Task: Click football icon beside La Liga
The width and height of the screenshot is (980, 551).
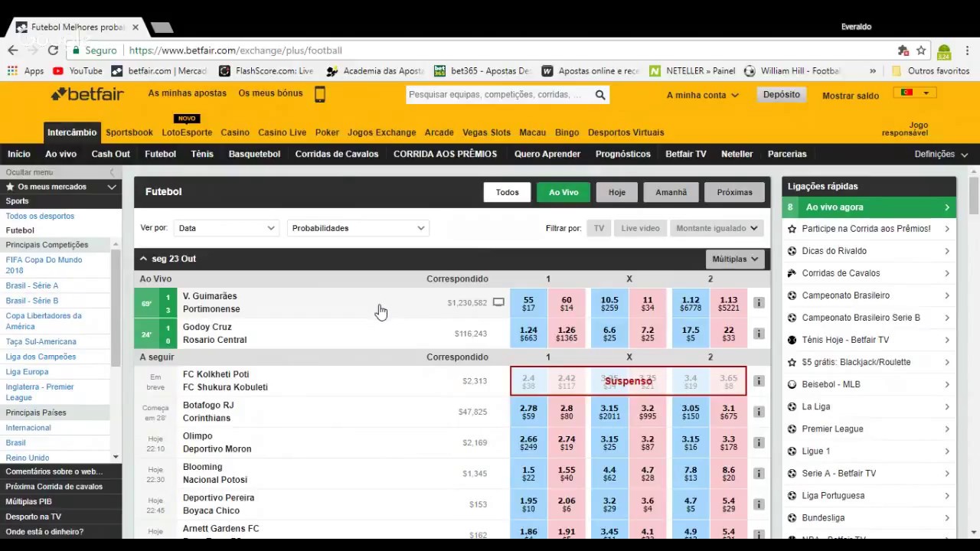Action: point(792,406)
